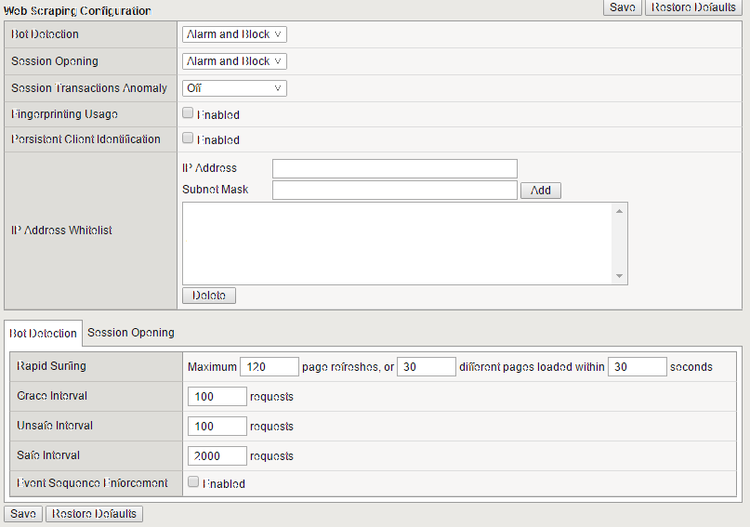This screenshot has width=750, height=527.
Task: Click the Subnet Mask input field
Action: click(394, 189)
